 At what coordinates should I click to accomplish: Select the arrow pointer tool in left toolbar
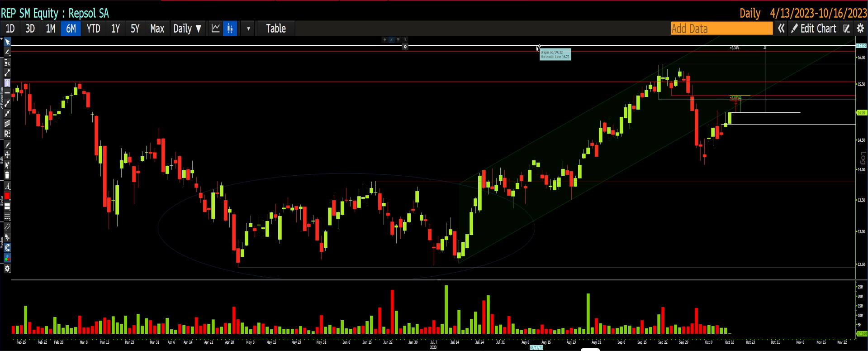click(x=7, y=42)
